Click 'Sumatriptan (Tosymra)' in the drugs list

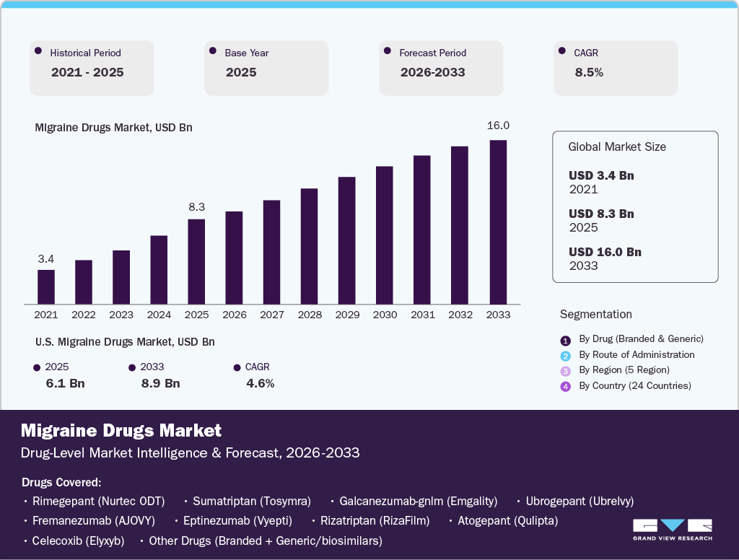(x=252, y=501)
